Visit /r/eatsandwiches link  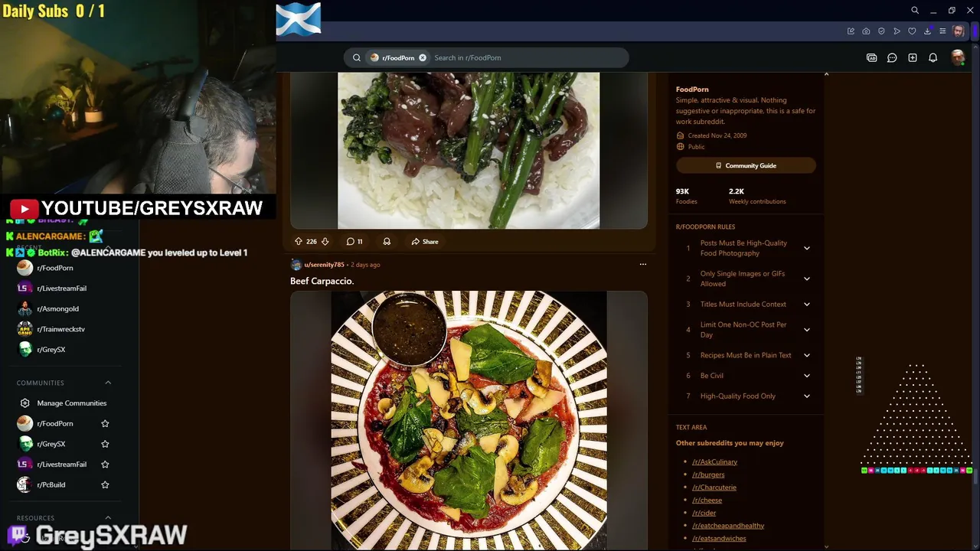(x=719, y=538)
